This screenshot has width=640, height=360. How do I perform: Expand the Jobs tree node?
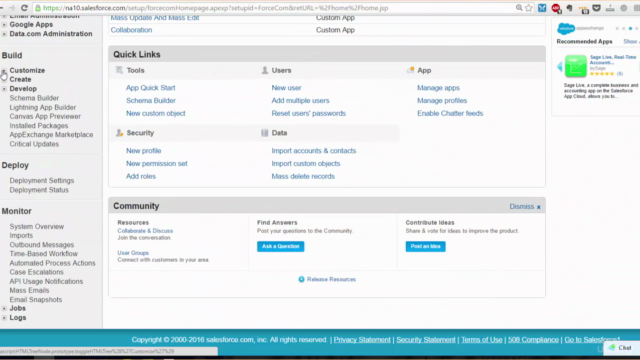(4, 308)
